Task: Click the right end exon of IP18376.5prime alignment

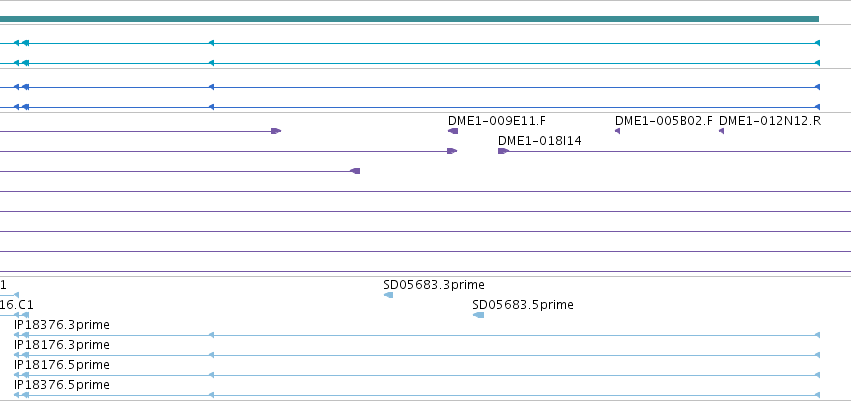Action: [x=817, y=395]
